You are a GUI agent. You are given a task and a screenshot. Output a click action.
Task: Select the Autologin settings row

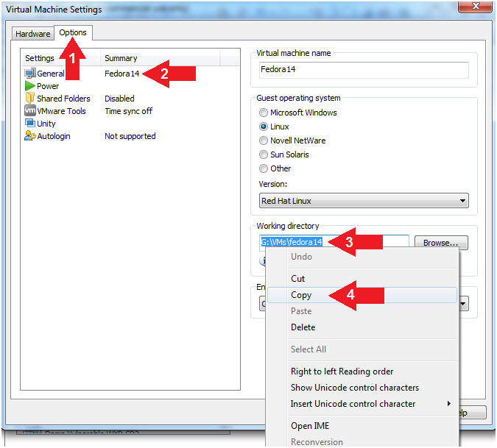[x=130, y=136]
